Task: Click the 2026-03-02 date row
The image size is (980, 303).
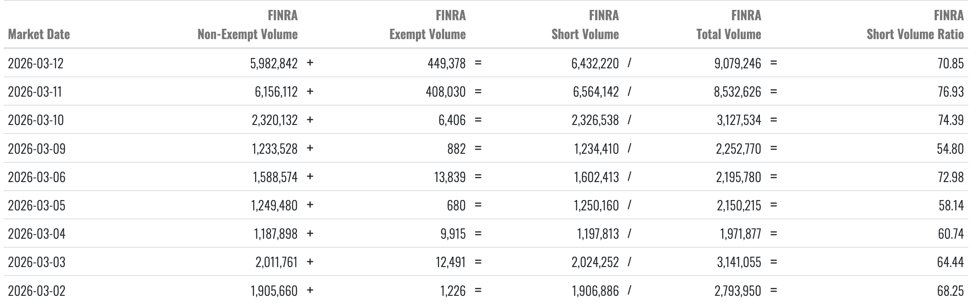Action: 37,291
